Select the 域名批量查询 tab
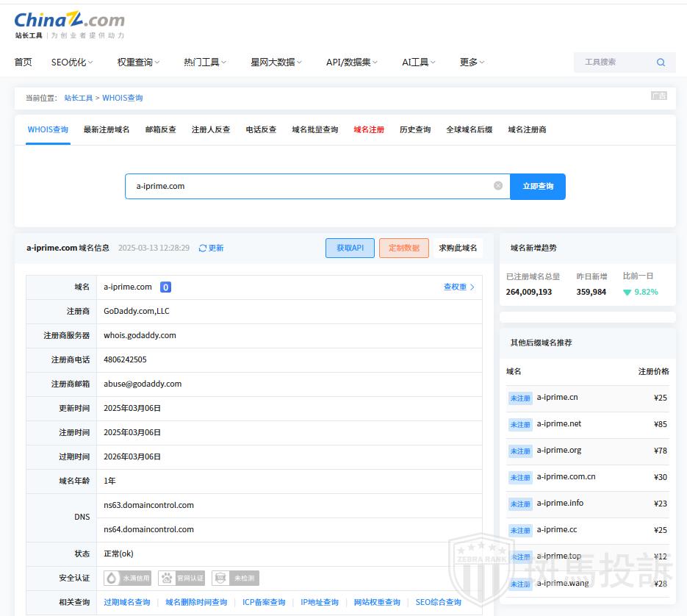Viewport: 687px width, 616px height. pyautogui.click(x=314, y=129)
